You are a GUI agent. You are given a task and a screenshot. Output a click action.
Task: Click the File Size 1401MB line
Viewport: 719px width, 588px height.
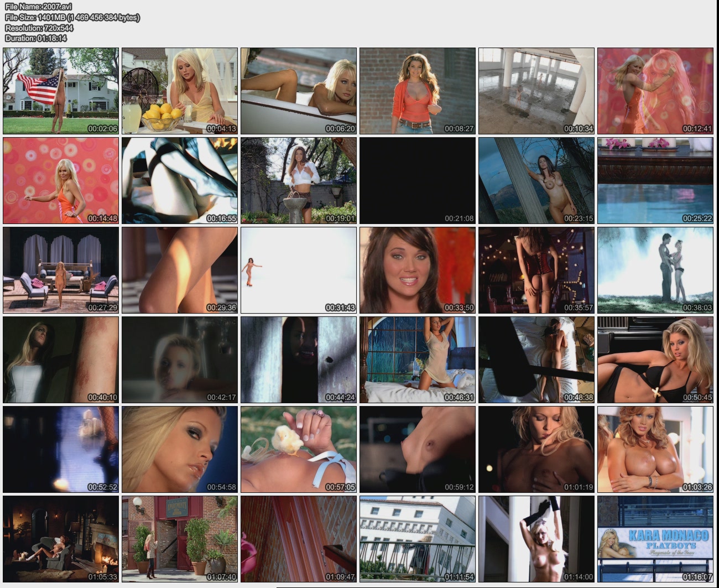coord(72,17)
